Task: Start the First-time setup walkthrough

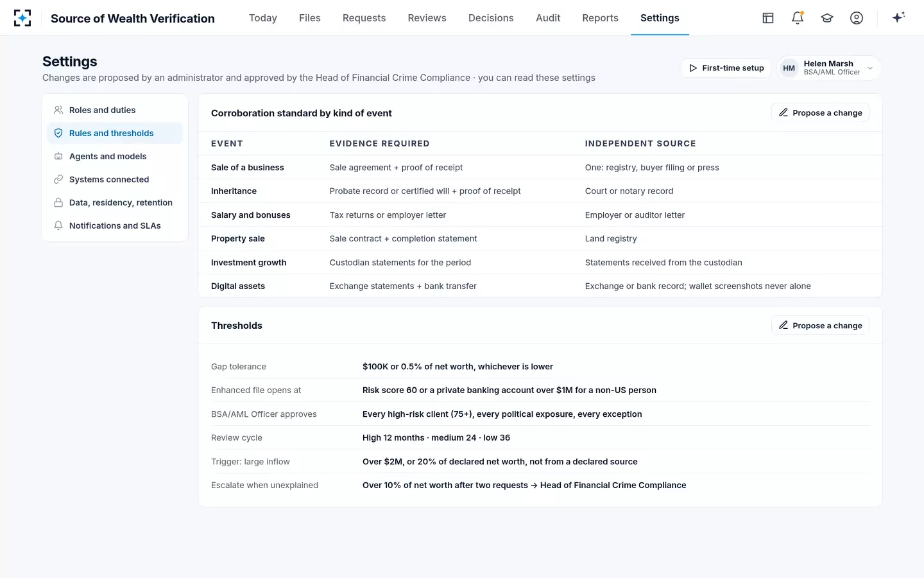Action: point(726,68)
